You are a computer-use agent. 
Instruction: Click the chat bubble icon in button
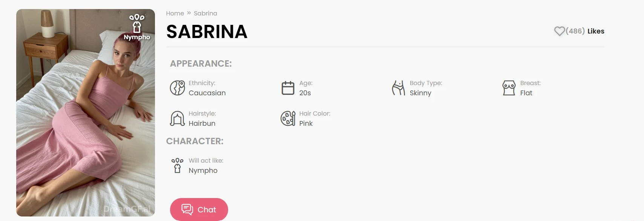point(187,209)
